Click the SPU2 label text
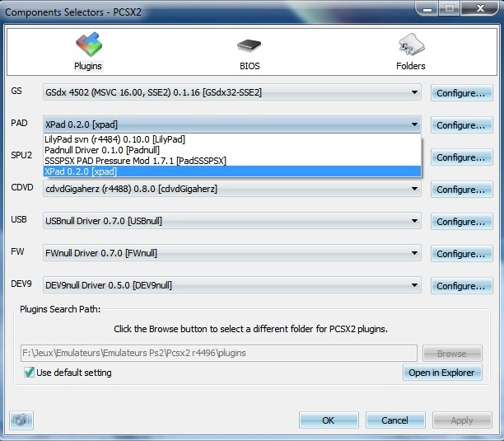Image resolution: width=504 pixels, height=441 pixels. tap(21, 155)
